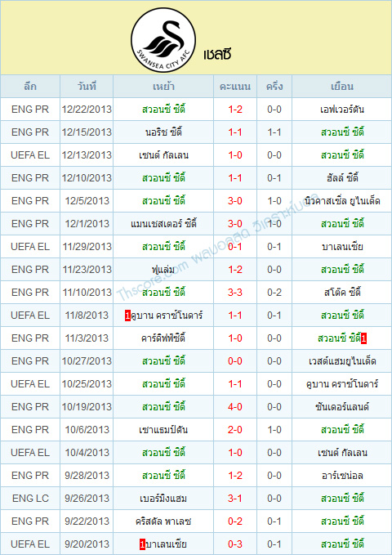Open home team ฟูแล่ม
The width and height of the screenshot is (392, 555).
point(163,270)
